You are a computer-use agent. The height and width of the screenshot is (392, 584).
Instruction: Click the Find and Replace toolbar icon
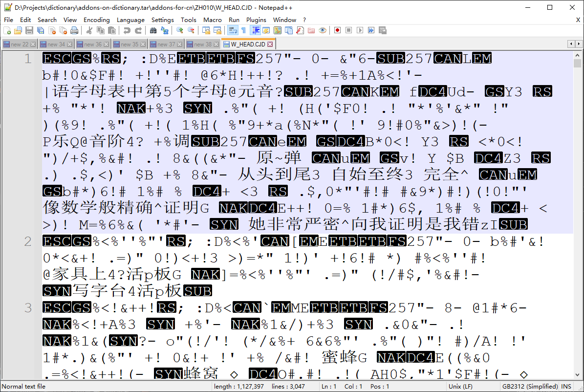point(165,30)
